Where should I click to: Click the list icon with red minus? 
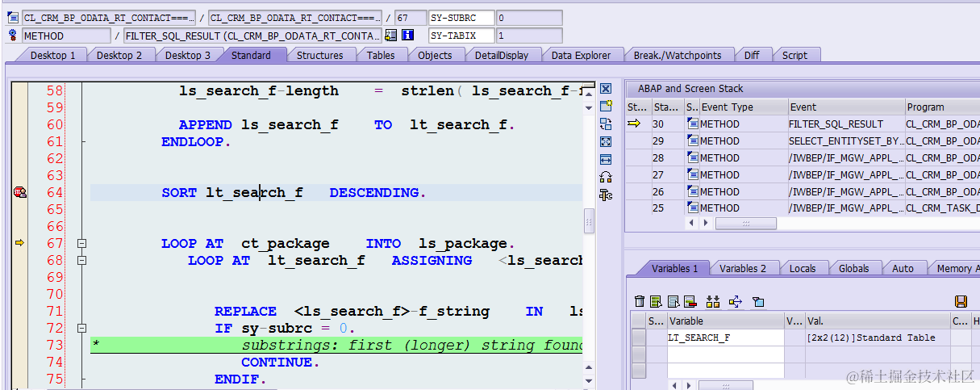pos(690,301)
